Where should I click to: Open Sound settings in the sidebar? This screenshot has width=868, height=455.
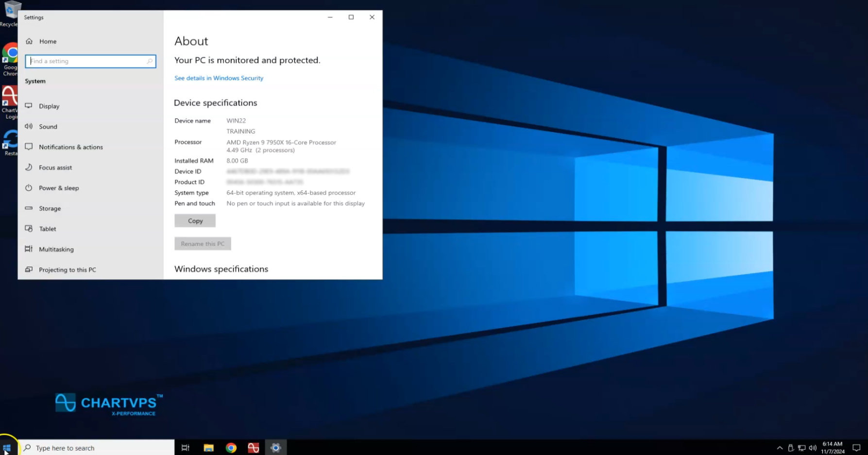coord(48,127)
